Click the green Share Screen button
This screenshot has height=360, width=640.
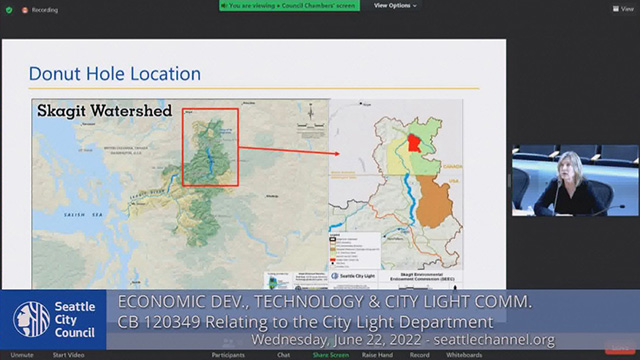[331, 355]
